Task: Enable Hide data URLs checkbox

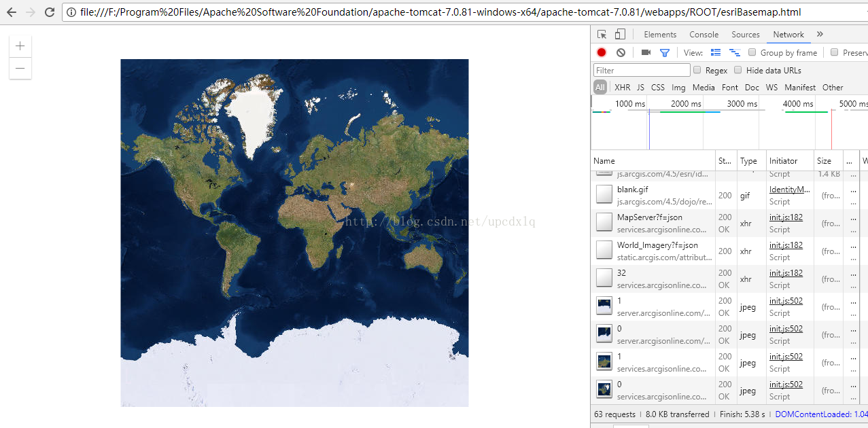Action: (738, 70)
